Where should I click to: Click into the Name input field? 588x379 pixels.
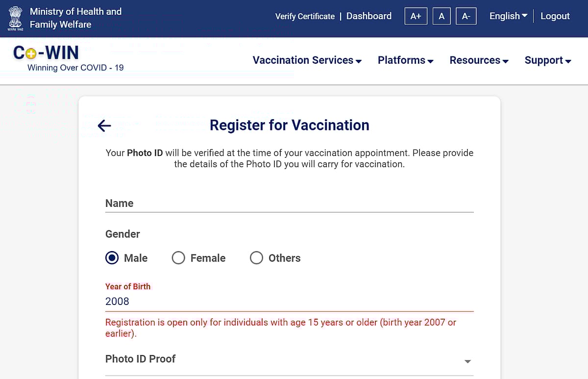tap(289, 203)
